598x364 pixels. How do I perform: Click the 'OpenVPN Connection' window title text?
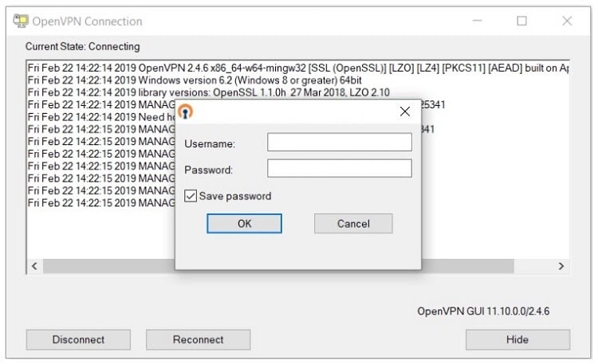tap(88, 22)
